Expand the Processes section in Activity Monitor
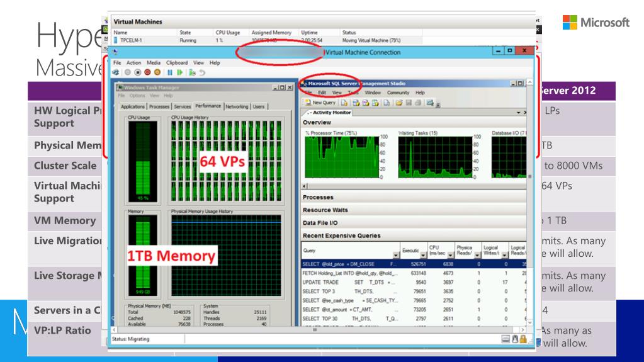The image size is (644, 362). (x=414, y=197)
